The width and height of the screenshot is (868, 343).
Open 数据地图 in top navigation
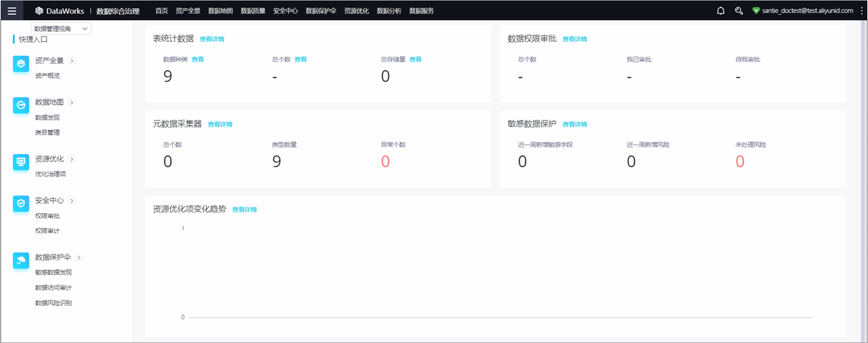tap(220, 11)
